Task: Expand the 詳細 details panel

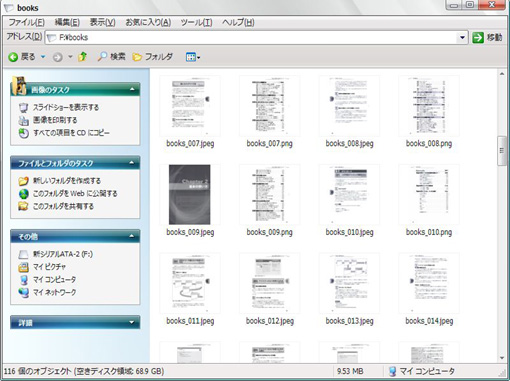Action: click(132, 322)
